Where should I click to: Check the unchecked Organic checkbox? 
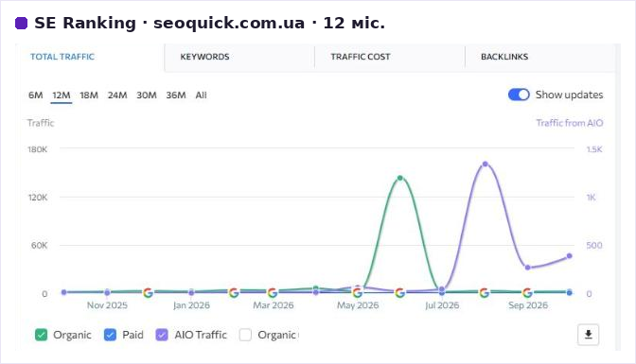click(245, 335)
